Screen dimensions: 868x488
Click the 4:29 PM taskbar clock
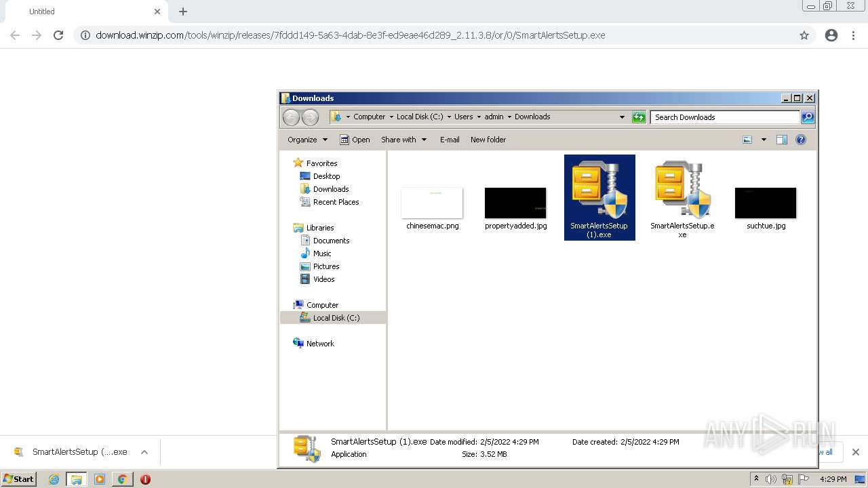[x=833, y=479]
